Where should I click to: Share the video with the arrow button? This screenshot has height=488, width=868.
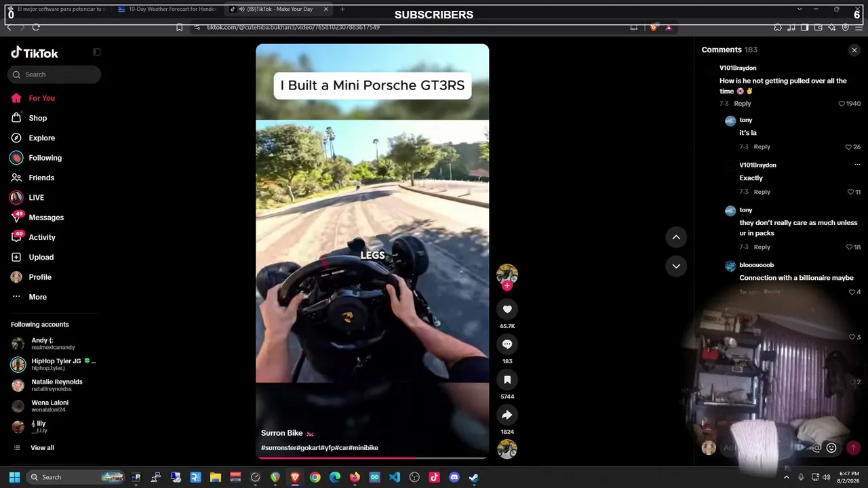pos(507,415)
